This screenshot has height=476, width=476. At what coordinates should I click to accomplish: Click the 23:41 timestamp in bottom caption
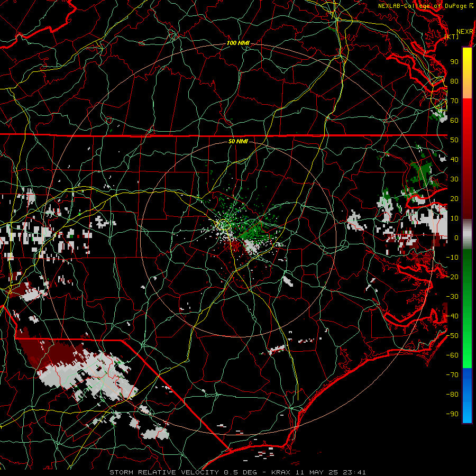point(354,472)
